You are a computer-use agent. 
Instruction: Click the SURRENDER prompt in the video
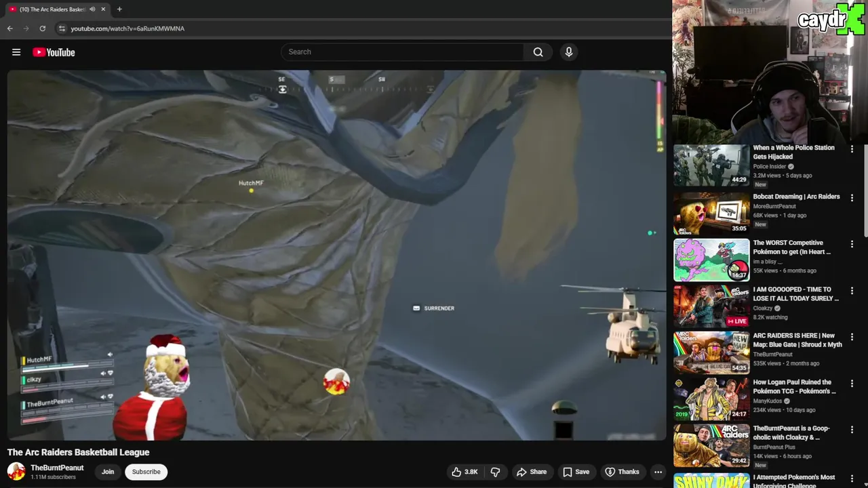pyautogui.click(x=434, y=308)
